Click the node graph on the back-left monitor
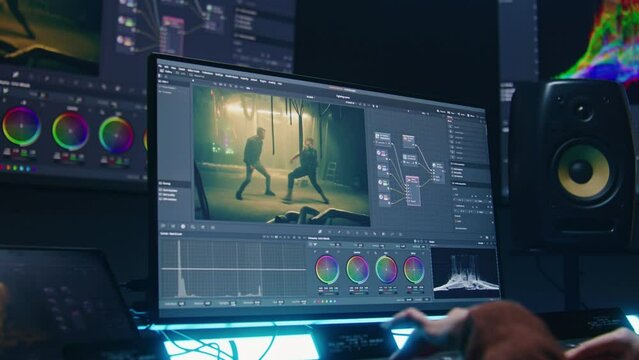Screen dimensions: 639x360 click(x=171, y=27)
